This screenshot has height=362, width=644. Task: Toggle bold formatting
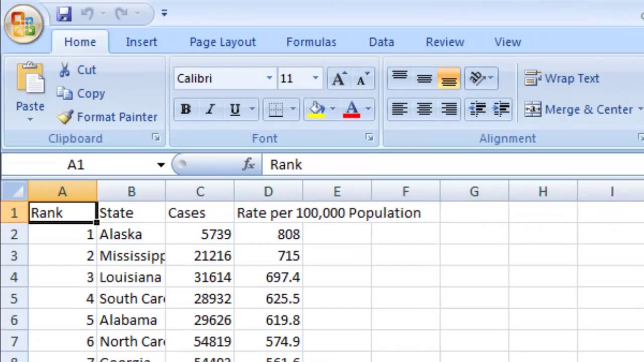point(186,109)
